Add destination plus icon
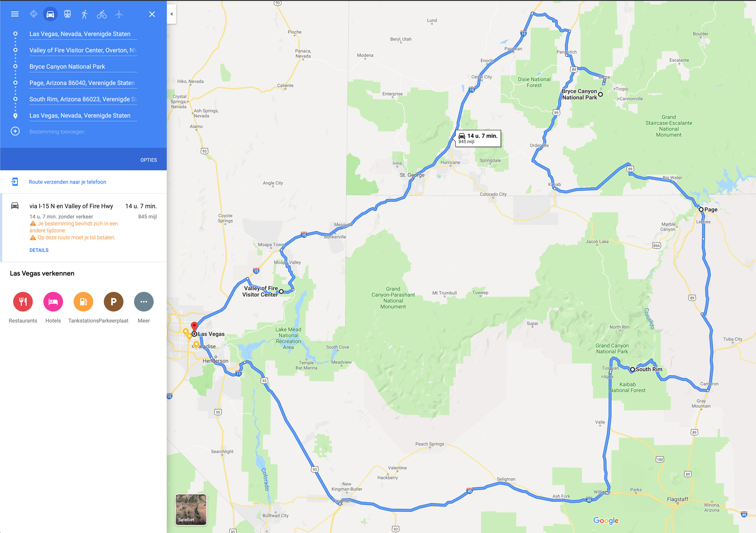The height and width of the screenshot is (533, 756). coord(15,131)
